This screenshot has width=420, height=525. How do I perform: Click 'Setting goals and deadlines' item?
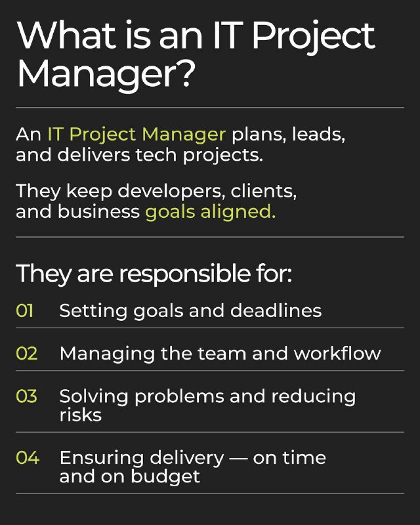click(190, 311)
